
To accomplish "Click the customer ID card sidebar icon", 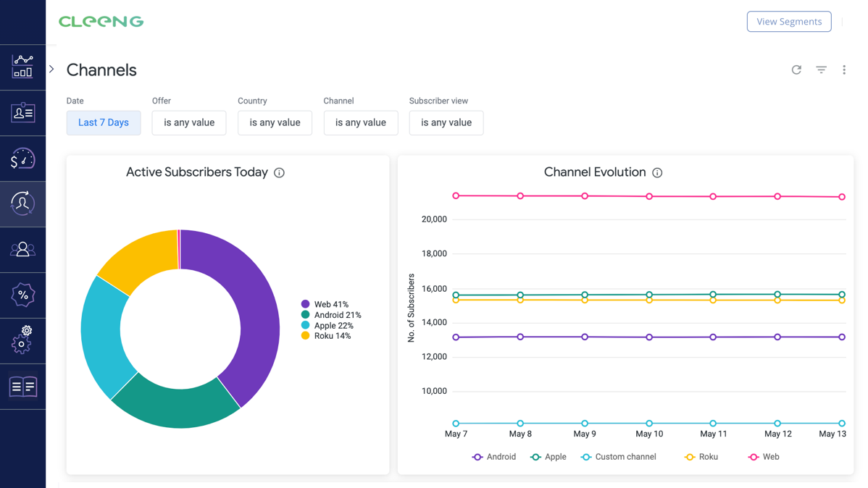I will pos(22,113).
